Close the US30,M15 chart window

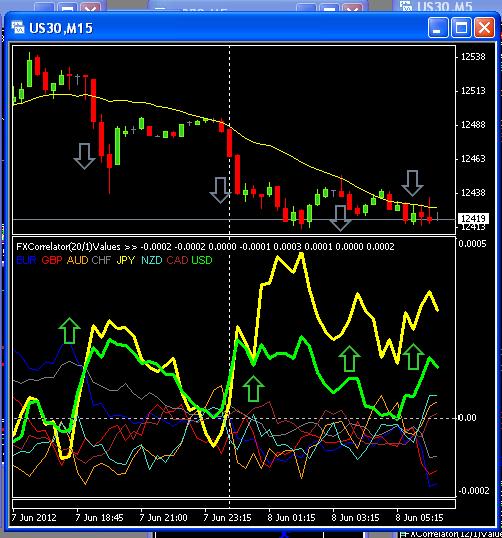tap(484, 27)
